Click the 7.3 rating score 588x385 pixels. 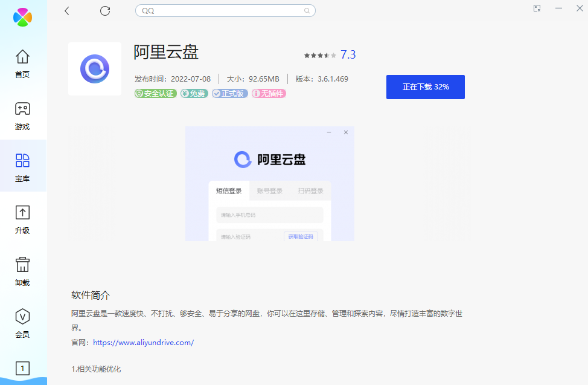348,55
